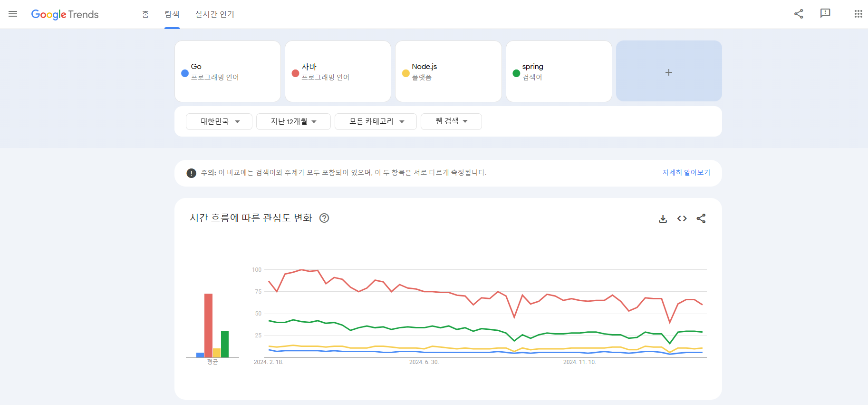This screenshot has height=405, width=868.
Task: Select the 탐색 tab
Action: coord(172,14)
